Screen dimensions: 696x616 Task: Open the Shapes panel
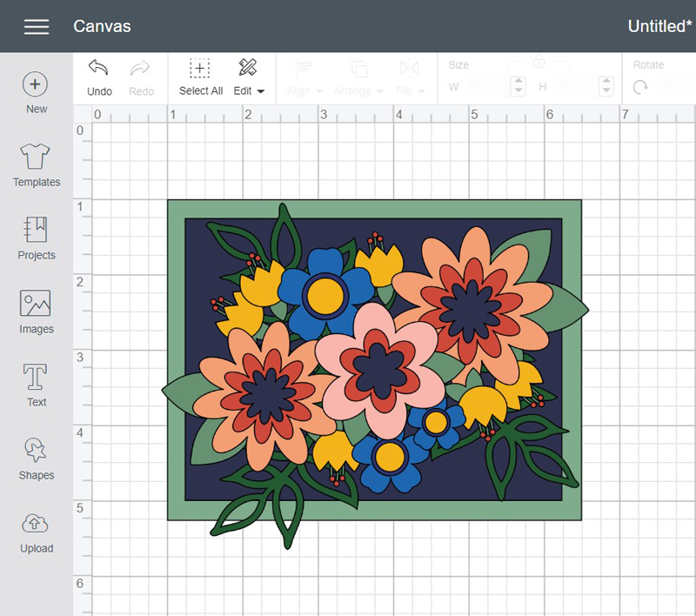pyautogui.click(x=36, y=450)
